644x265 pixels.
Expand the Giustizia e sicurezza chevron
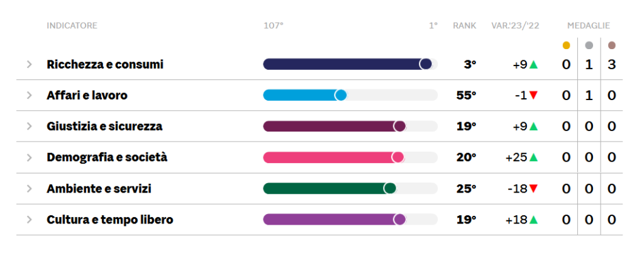pyautogui.click(x=29, y=126)
